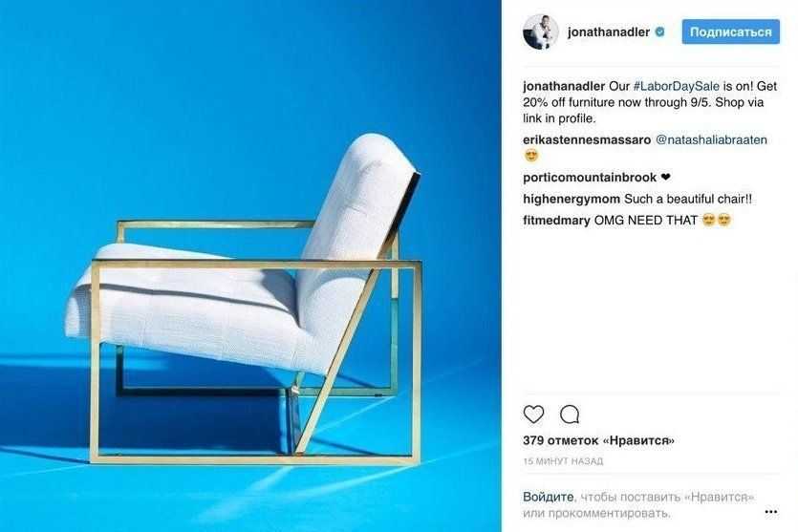
Task: Like the post with the heart icon
Action: 533,415
